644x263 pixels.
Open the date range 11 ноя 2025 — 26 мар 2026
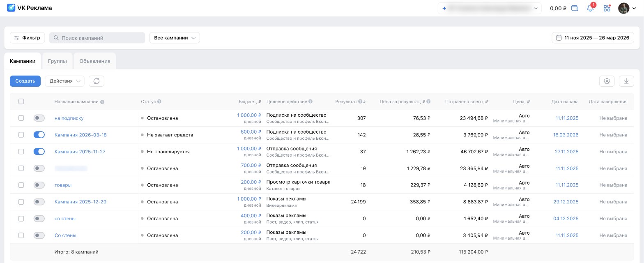(593, 38)
